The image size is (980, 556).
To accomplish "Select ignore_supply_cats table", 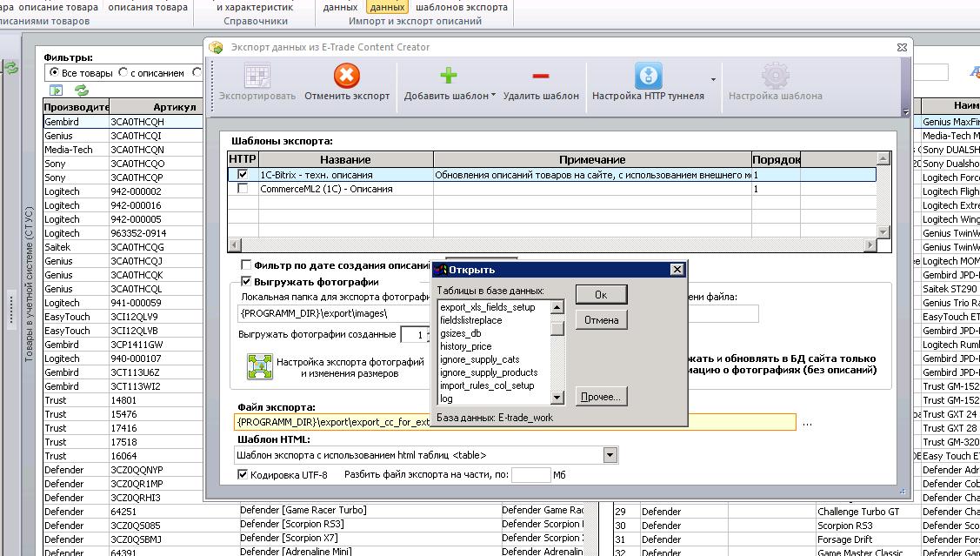I will (479, 359).
